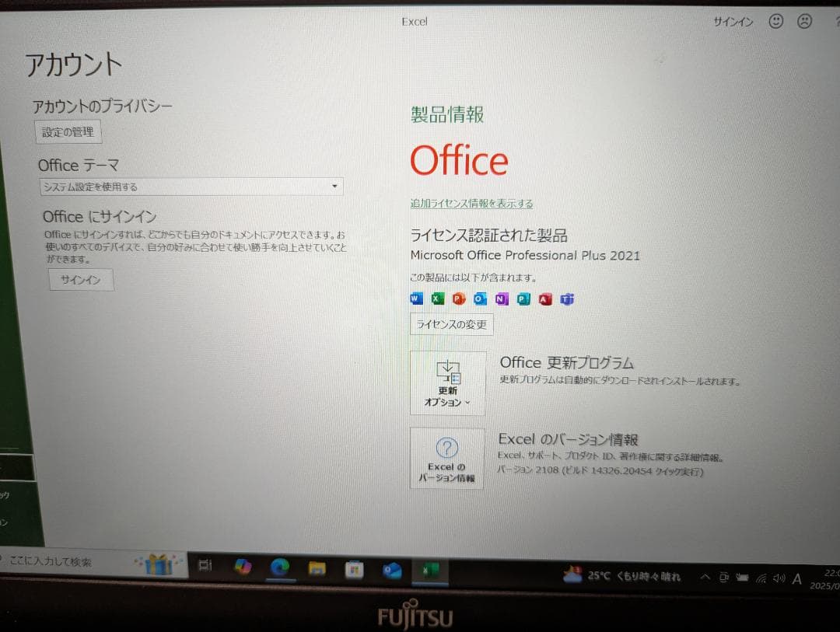The width and height of the screenshot is (840, 632).
Task: Click the Word app icon in included products
Action: [x=416, y=299]
